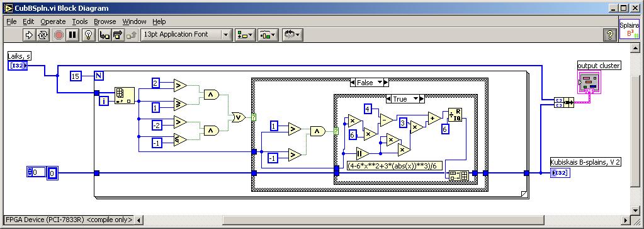This screenshot has width=644, height=229.
Task: Click the output cluster label
Action: [599, 66]
